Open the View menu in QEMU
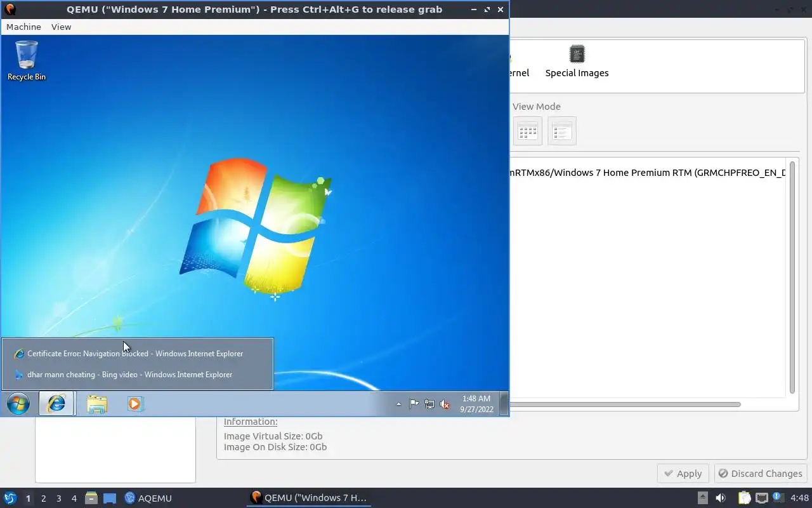The width and height of the screenshot is (812, 508). click(x=61, y=27)
